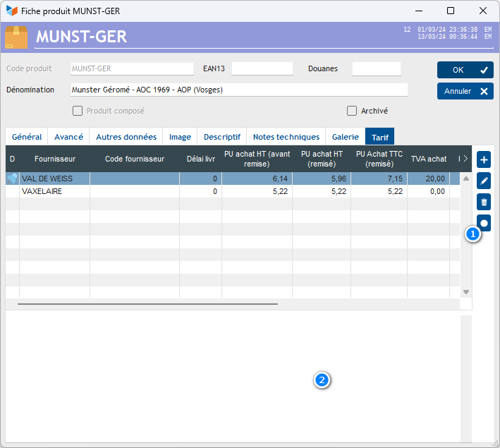Viewport: 500px width, 448px height.
Task: Click the orange product box icon
Action: click(x=16, y=37)
